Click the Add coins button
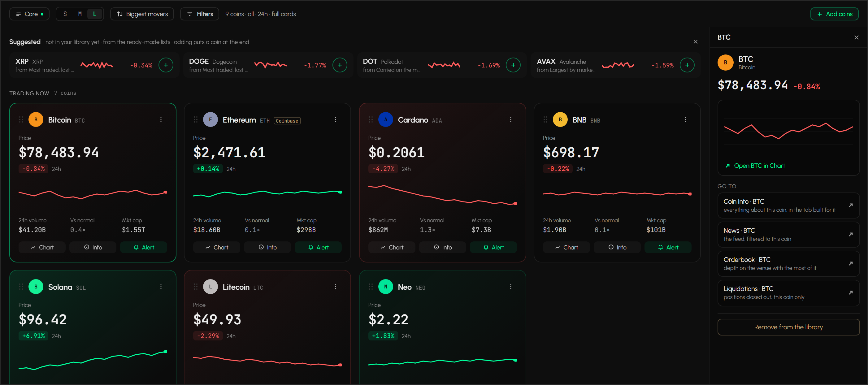 [x=834, y=14]
